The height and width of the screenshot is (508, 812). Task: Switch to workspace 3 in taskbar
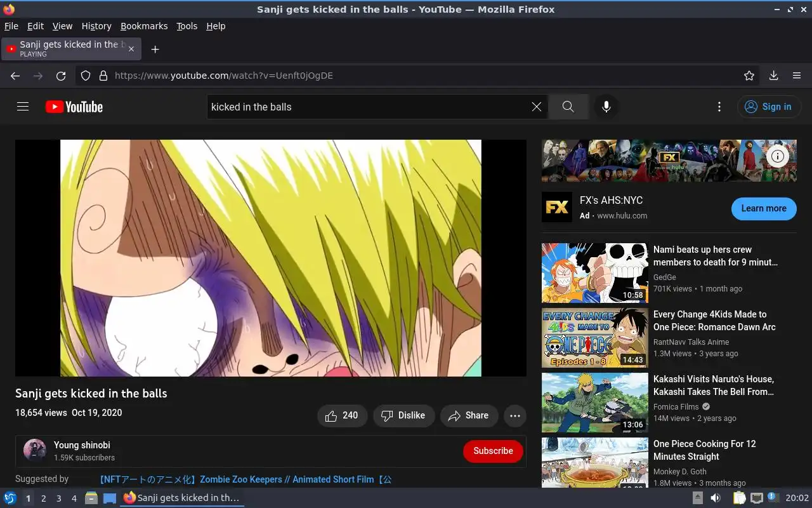58,498
